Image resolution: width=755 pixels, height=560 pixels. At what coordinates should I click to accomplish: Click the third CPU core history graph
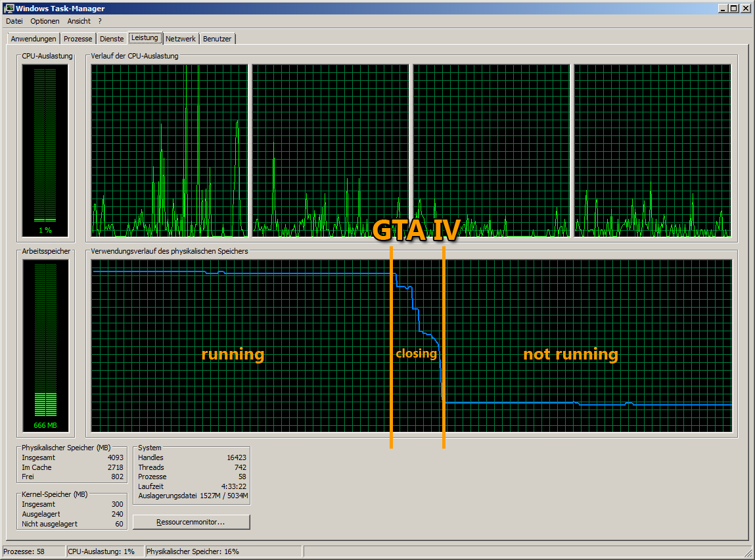point(491,151)
